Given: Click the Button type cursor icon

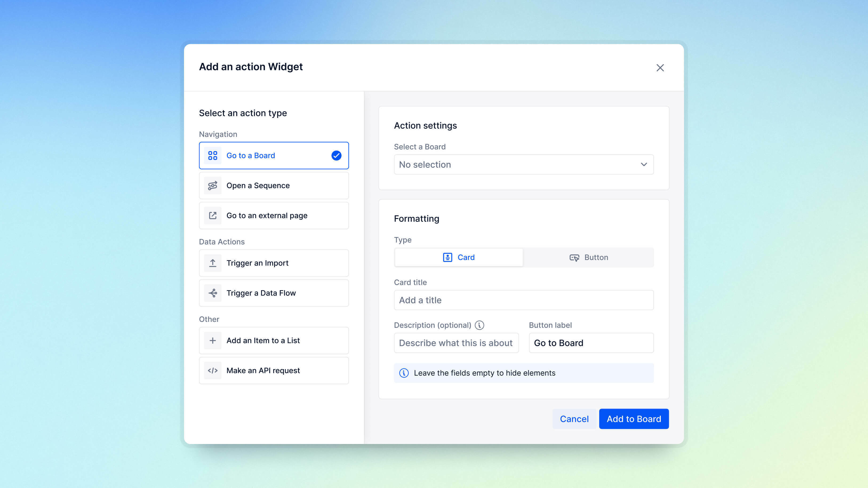Looking at the screenshot, I should pyautogui.click(x=574, y=258).
